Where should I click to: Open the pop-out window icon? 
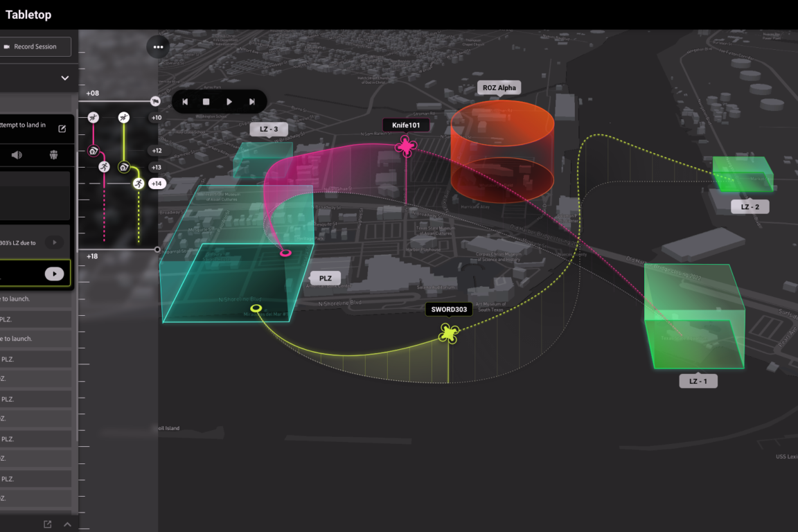point(47,524)
